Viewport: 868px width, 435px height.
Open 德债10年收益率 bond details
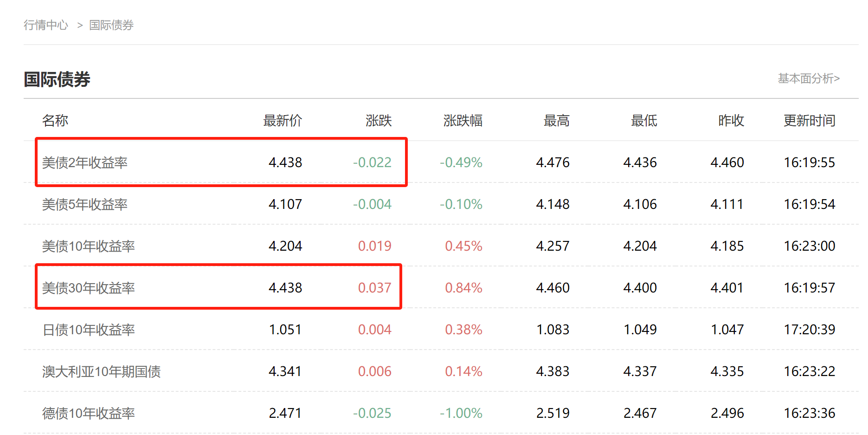tap(89, 413)
